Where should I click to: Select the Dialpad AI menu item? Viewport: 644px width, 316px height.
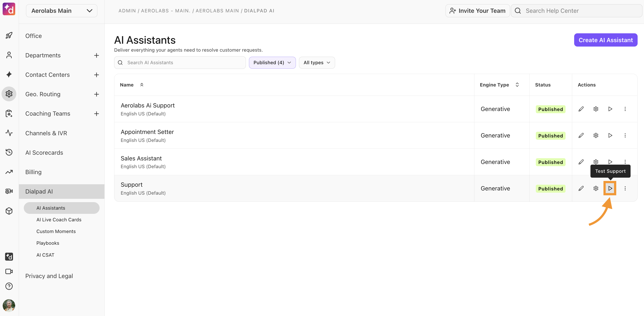click(x=62, y=192)
